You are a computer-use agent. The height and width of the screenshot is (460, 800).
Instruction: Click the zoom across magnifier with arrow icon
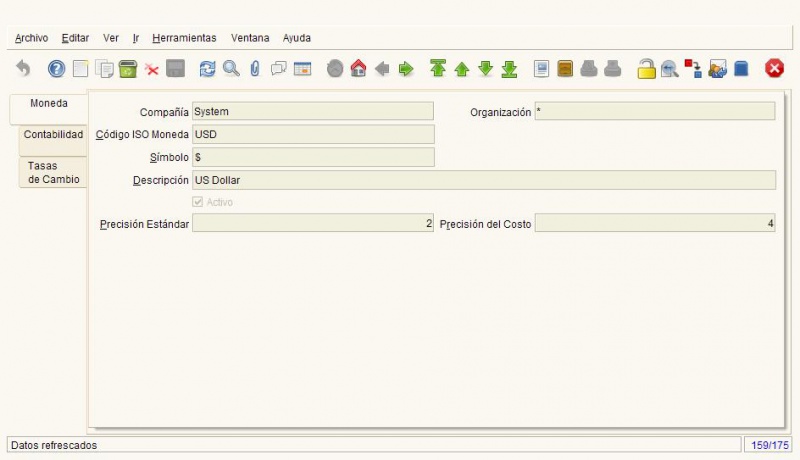[669, 68]
